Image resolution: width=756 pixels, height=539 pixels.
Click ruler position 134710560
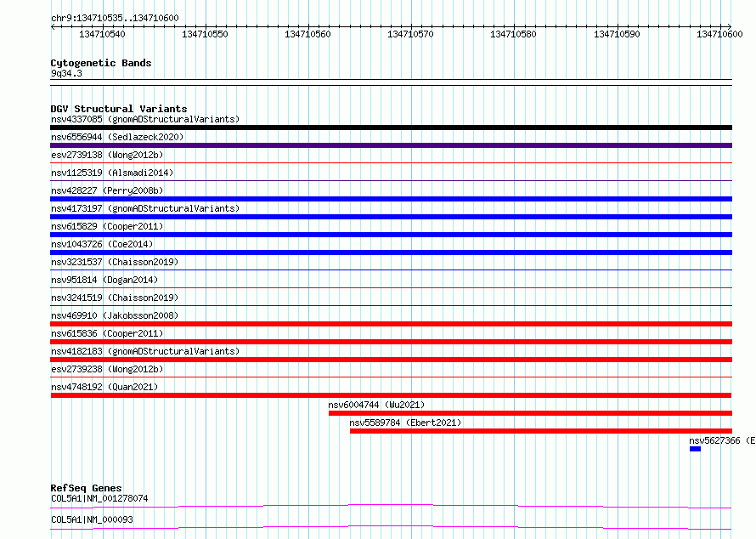[x=307, y=34]
